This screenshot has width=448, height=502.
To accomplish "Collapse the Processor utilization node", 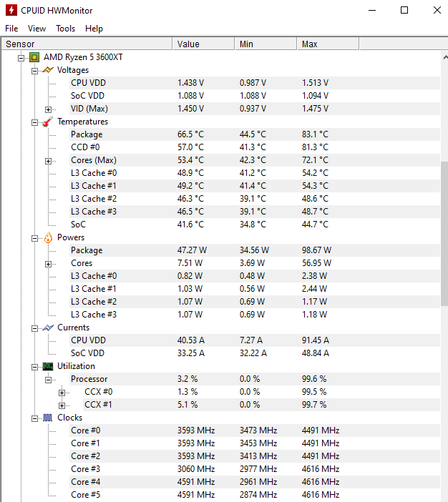I will (48, 380).
